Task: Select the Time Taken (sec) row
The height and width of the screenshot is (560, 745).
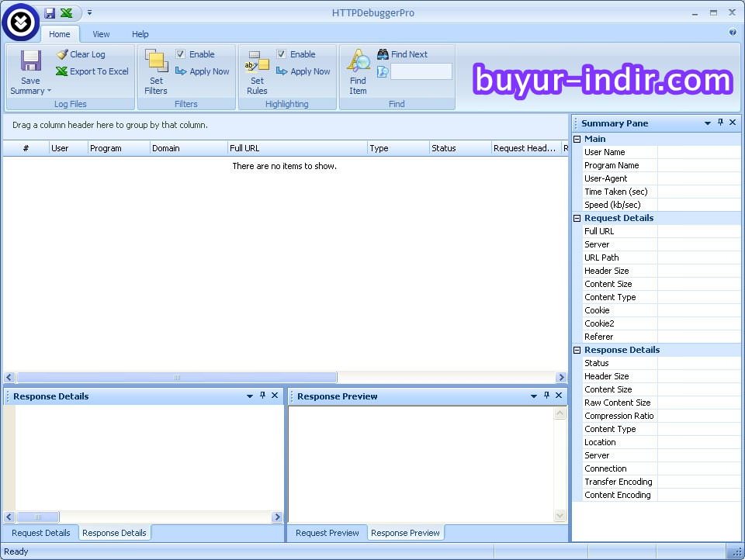Action: 661,192
